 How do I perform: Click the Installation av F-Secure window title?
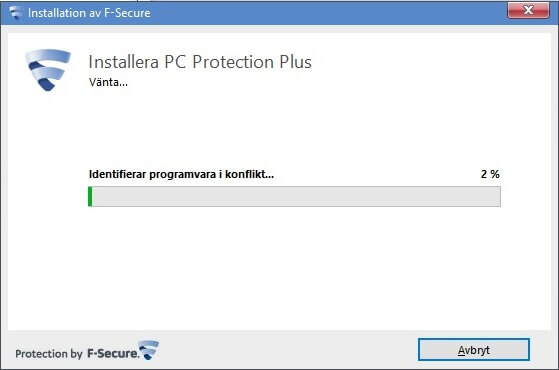[89, 13]
